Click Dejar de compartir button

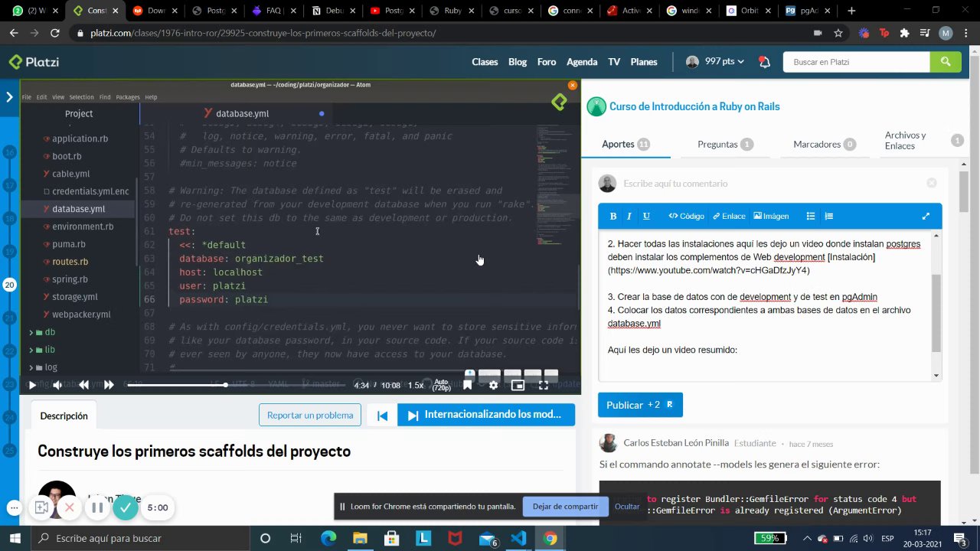coord(566,506)
